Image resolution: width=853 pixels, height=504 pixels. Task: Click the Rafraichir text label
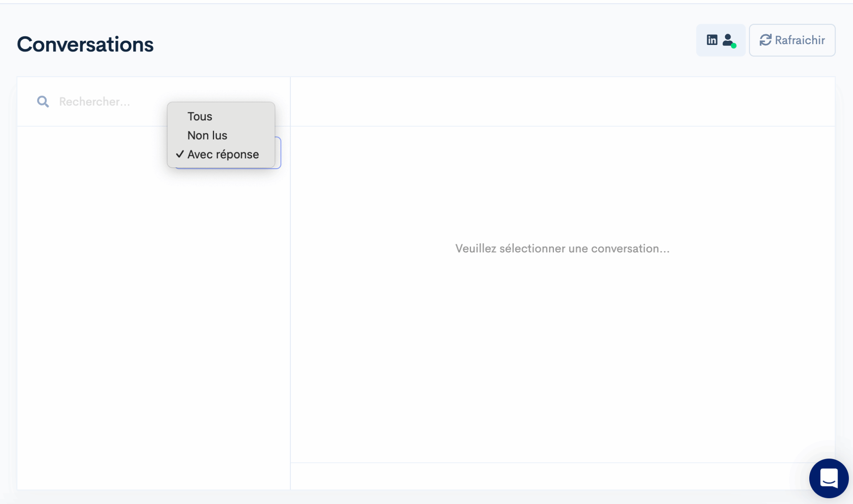(x=800, y=40)
